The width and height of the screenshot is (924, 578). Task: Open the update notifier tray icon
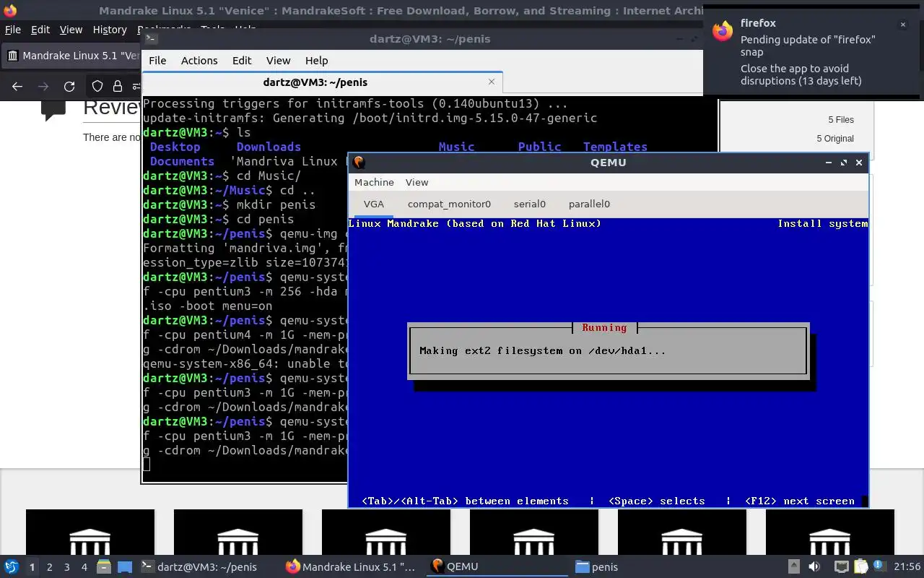pos(880,566)
